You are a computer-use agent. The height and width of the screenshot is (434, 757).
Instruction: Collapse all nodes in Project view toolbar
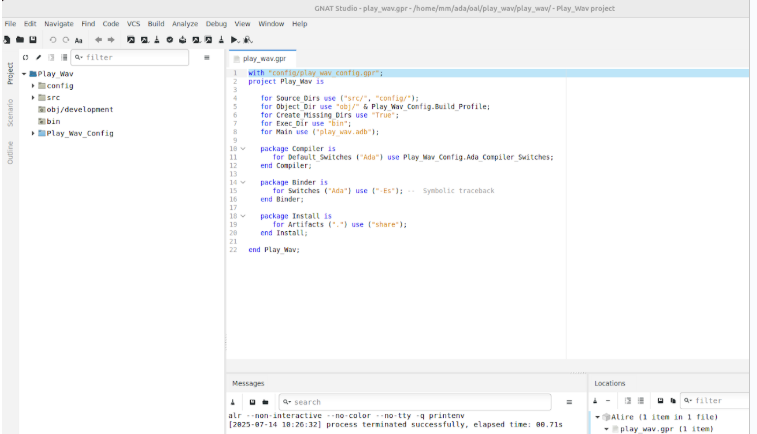click(x=64, y=57)
